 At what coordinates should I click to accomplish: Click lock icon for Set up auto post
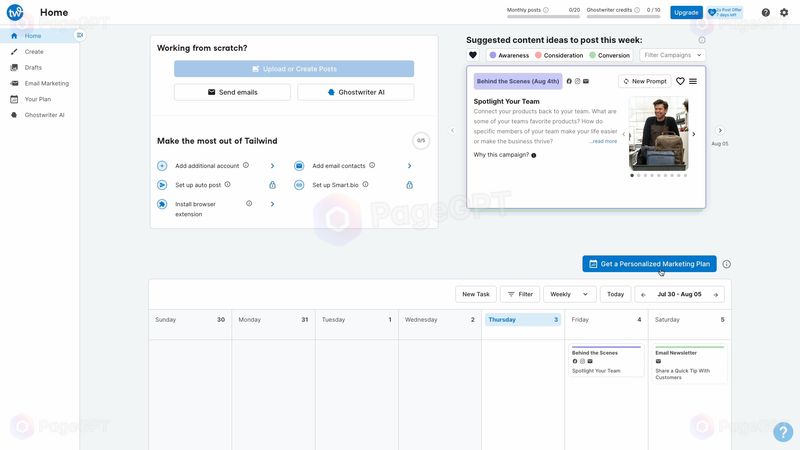[272, 185]
